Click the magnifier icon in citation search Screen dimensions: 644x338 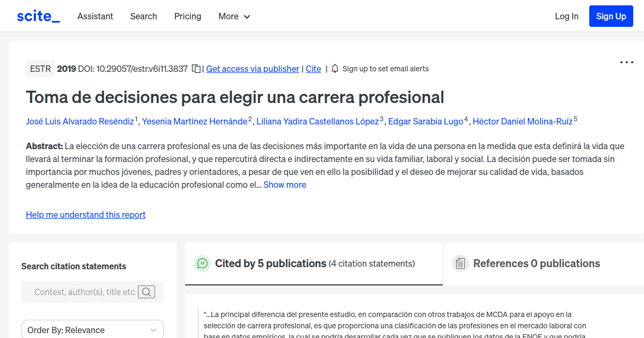tap(147, 292)
